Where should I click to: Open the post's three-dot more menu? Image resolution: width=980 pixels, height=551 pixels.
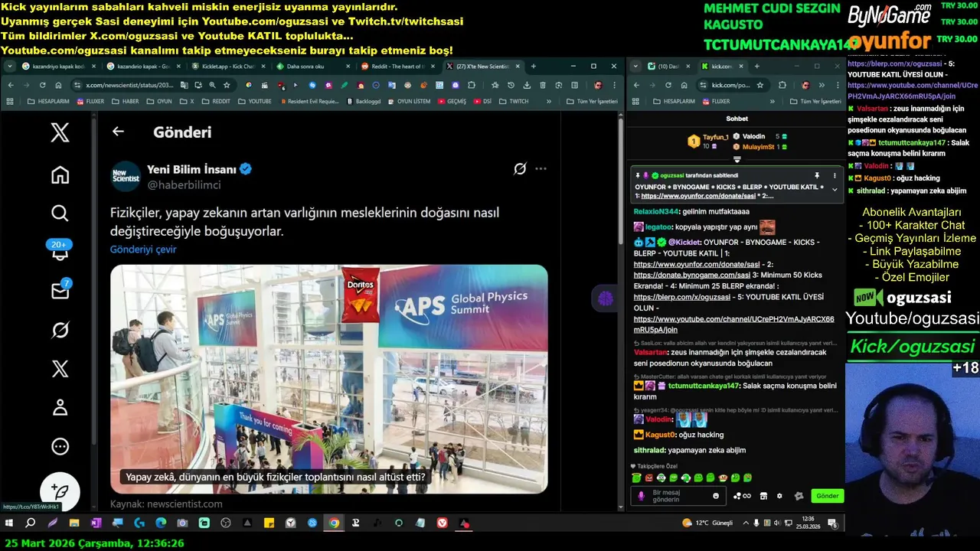click(541, 168)
